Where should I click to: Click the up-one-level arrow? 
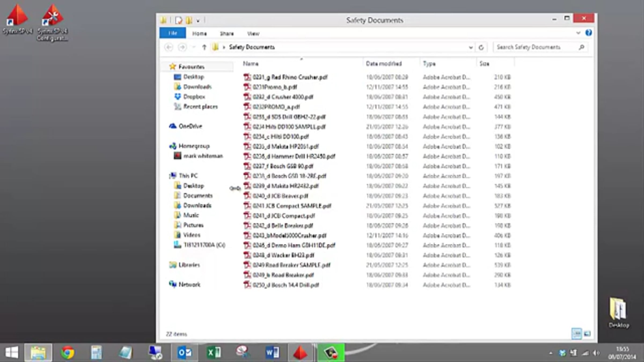[204, 47]
